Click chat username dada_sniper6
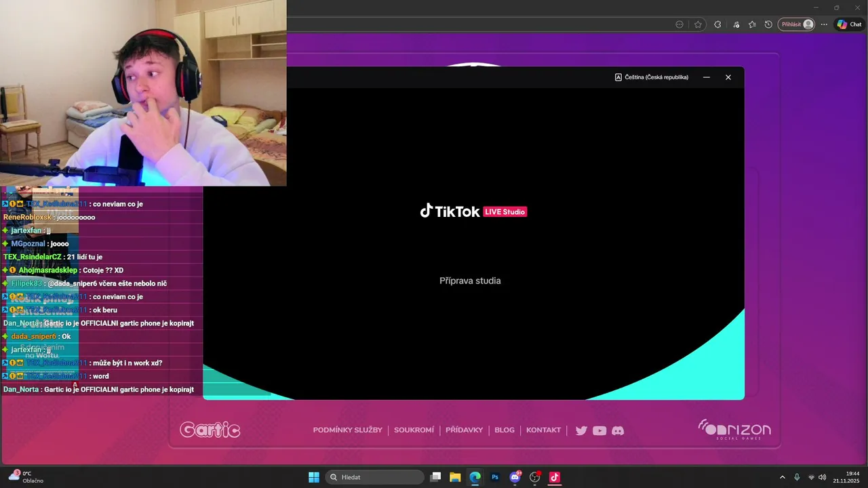 pyautogui.click(x=34, y=336)
